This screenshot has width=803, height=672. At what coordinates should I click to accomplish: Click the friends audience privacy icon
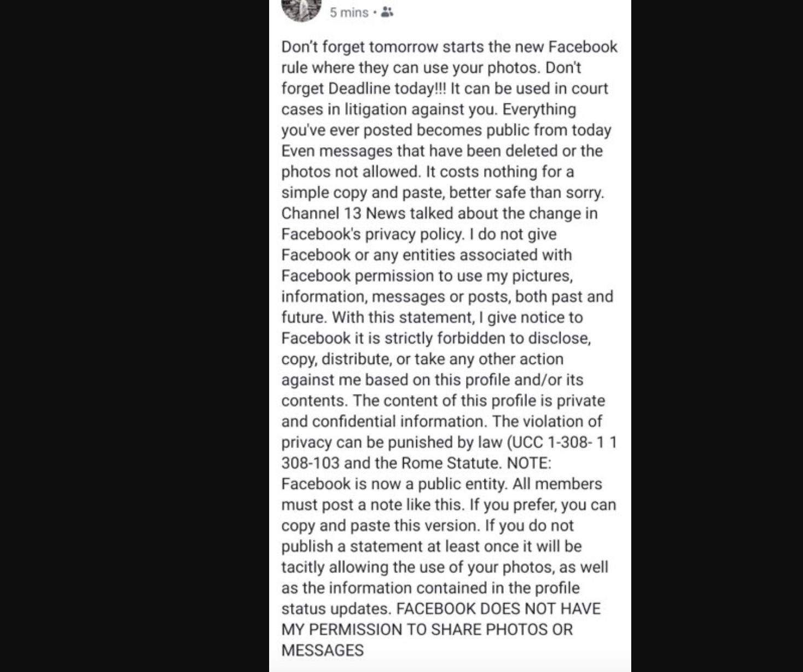387,12
